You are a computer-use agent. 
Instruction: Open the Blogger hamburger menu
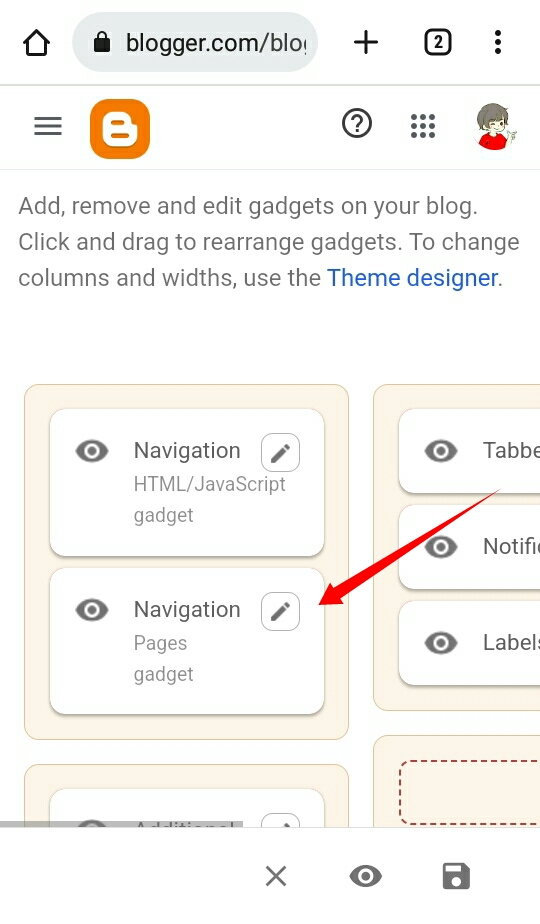coord(48,126)
